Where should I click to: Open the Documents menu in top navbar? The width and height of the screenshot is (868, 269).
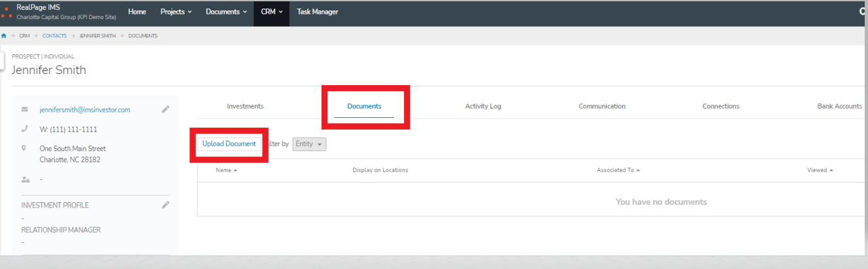click(226, 12)
